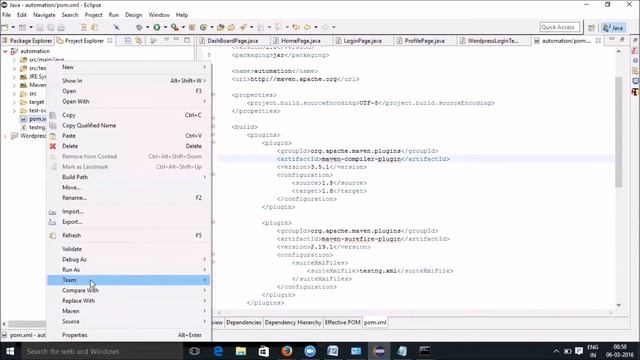Open Firefox from taskbar
The height and width of the screenshot is (360, 640).
coord(287,351)
